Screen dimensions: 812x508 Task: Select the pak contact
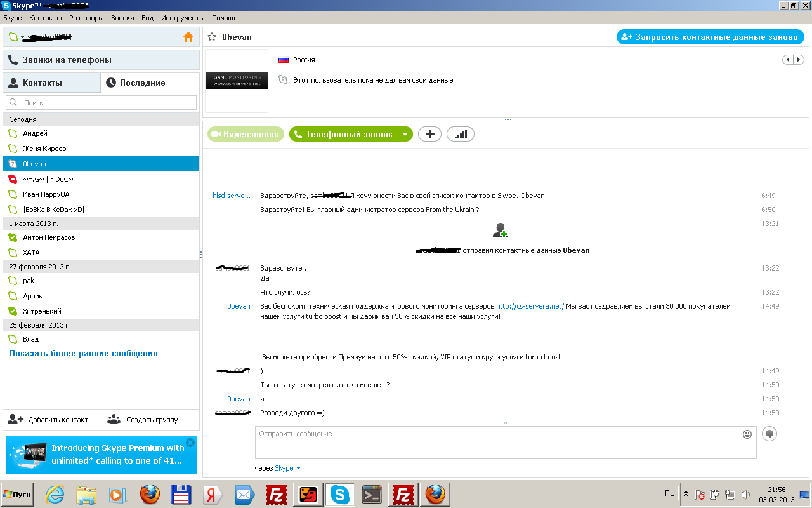point(101,281)
